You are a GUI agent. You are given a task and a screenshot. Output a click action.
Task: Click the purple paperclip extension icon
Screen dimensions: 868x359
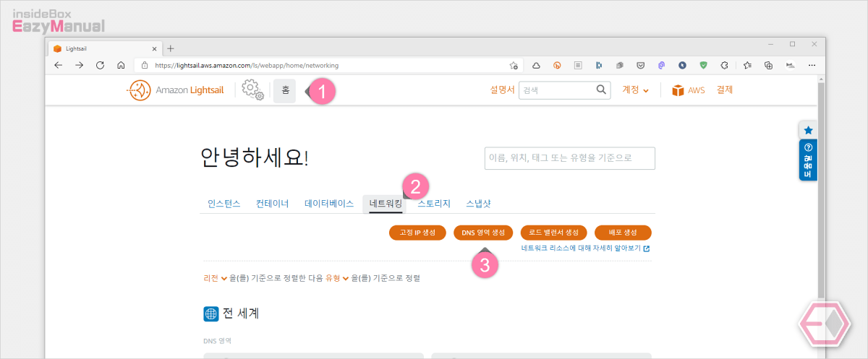point(661,65)
